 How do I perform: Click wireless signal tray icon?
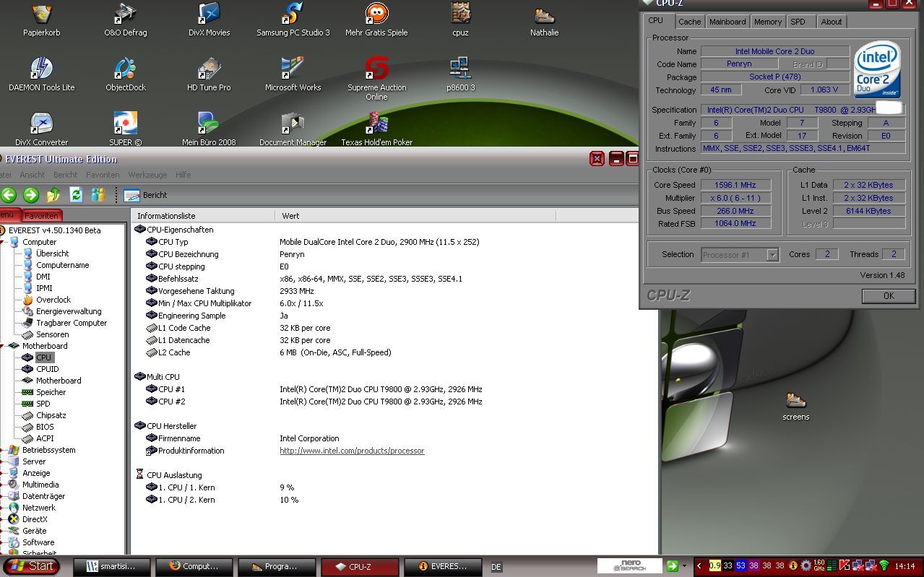pos(884,566)
